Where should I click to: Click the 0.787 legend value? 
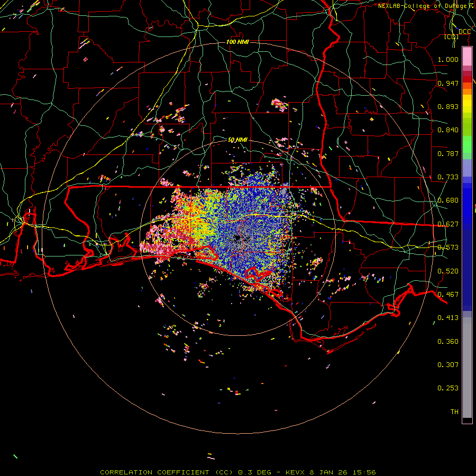448,153
